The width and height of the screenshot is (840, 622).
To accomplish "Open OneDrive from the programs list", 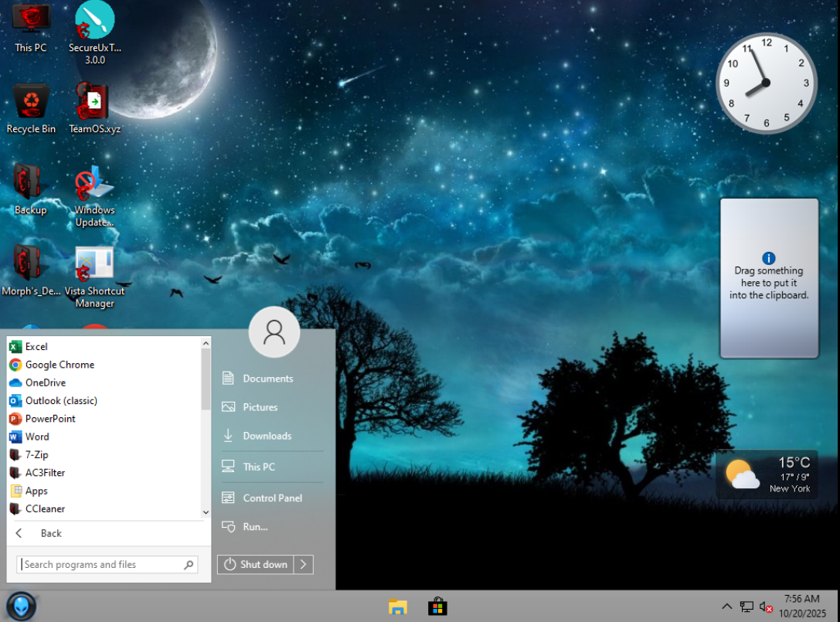I will (104, 382).
